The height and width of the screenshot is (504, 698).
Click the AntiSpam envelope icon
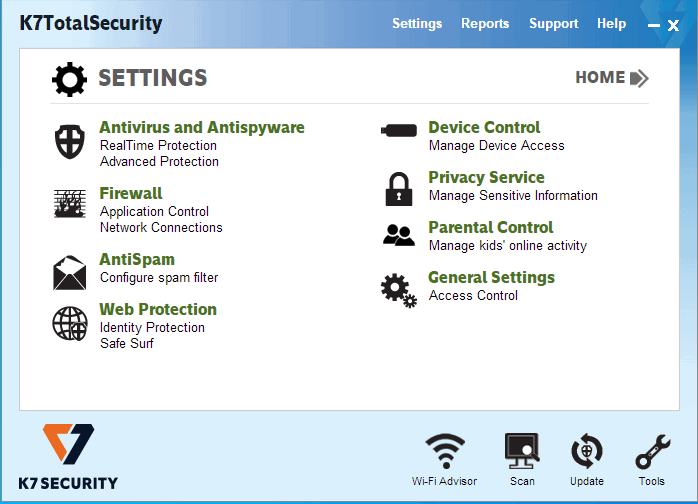tap(70, 271)
